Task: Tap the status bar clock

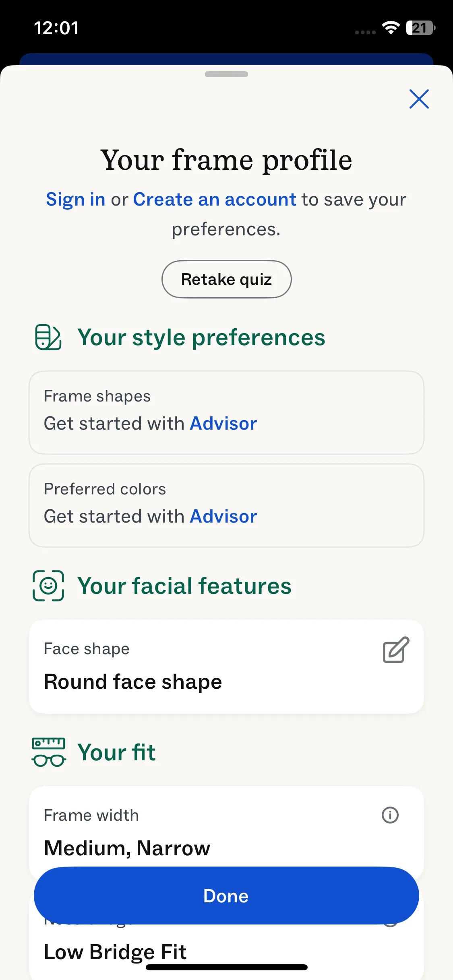Action: tap(56, 28)
